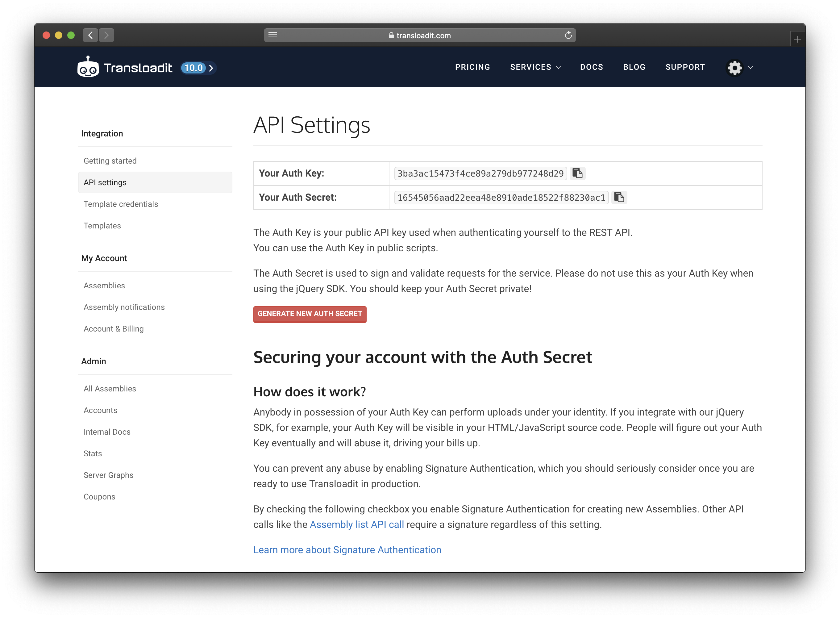Click the copy icon next to Auth Secret

(620, 197)
